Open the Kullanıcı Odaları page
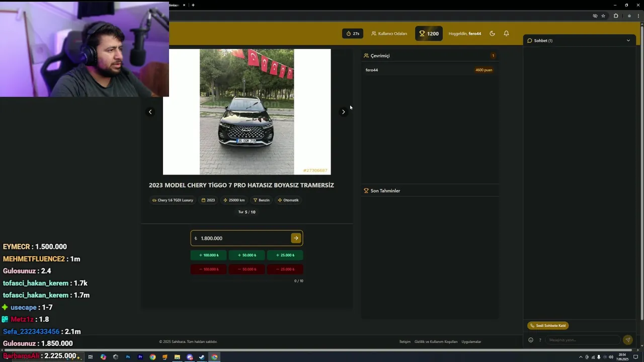644x362 pixels. click(x=389, y=34)
